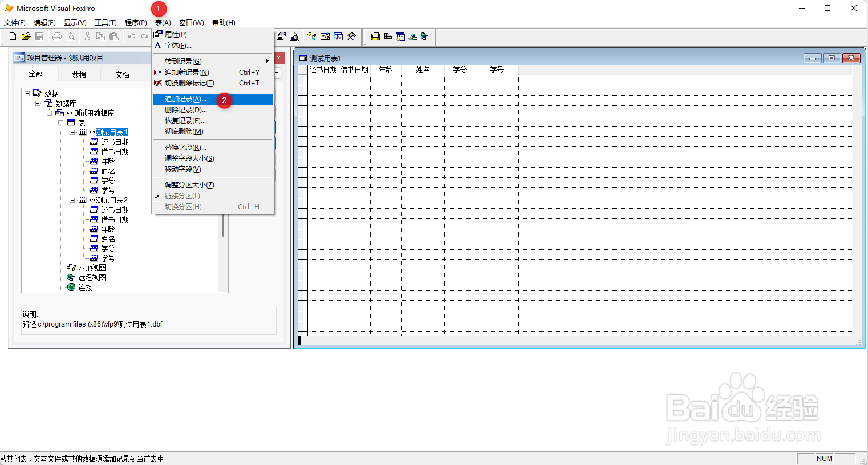
Task: Collapse the 测试用数据库 tree node
Action: point(50,113)
